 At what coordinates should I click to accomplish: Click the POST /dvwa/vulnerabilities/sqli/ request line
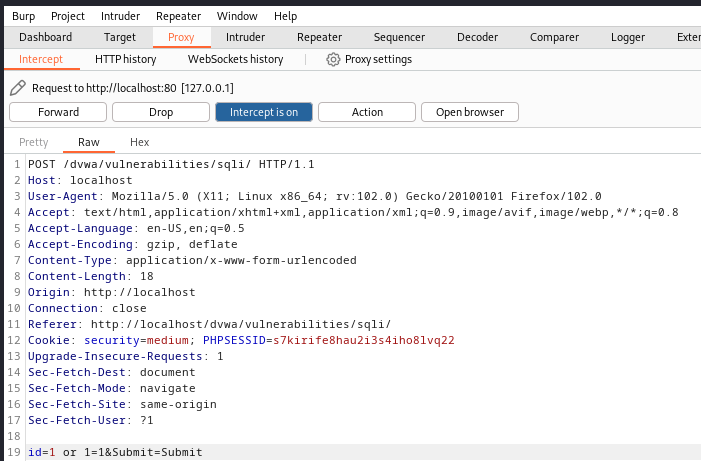pyautogui.click(x=171, y=165)
